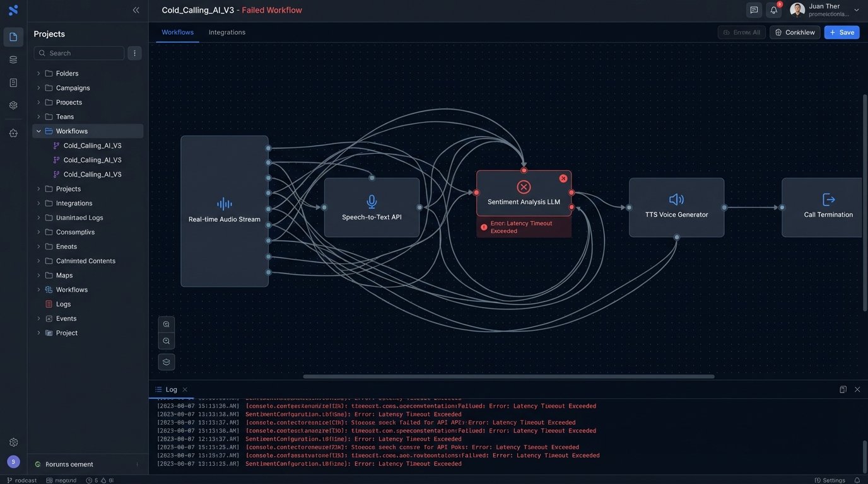Close the Log panel tab
The image size is (868, 484).
point(185,389)
